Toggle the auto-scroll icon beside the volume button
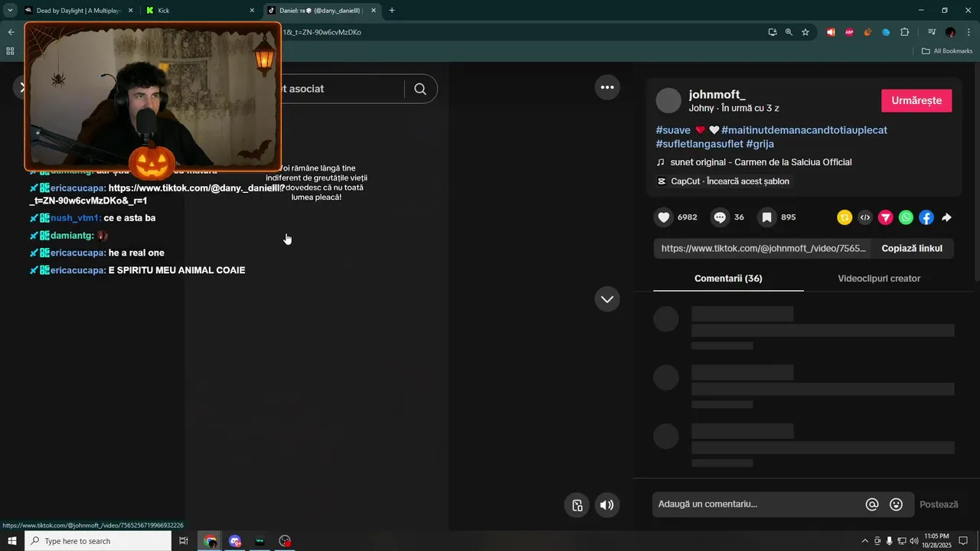980x551 pixels. pos(577,505)
